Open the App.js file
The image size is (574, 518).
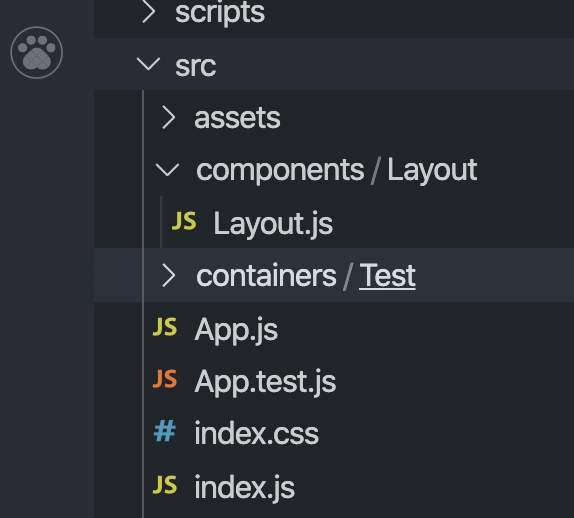tap(236, 330)
